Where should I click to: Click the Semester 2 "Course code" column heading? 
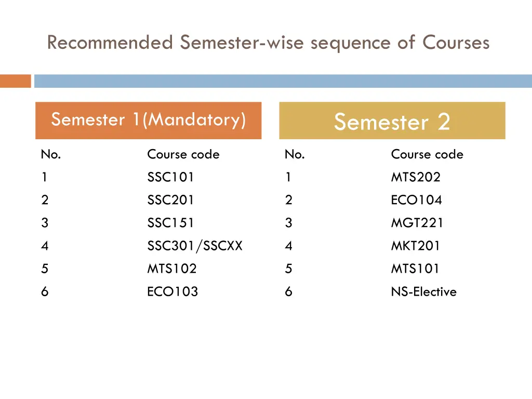[427, 154]
